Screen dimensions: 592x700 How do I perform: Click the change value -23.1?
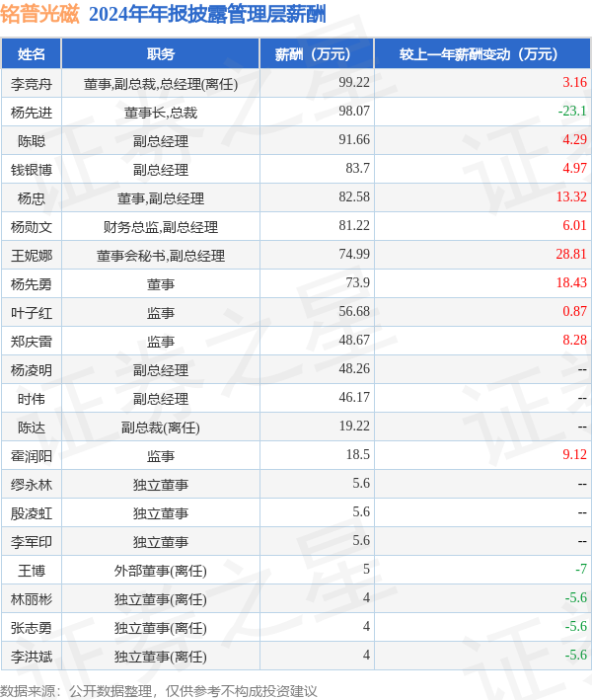tap(572, 112)
